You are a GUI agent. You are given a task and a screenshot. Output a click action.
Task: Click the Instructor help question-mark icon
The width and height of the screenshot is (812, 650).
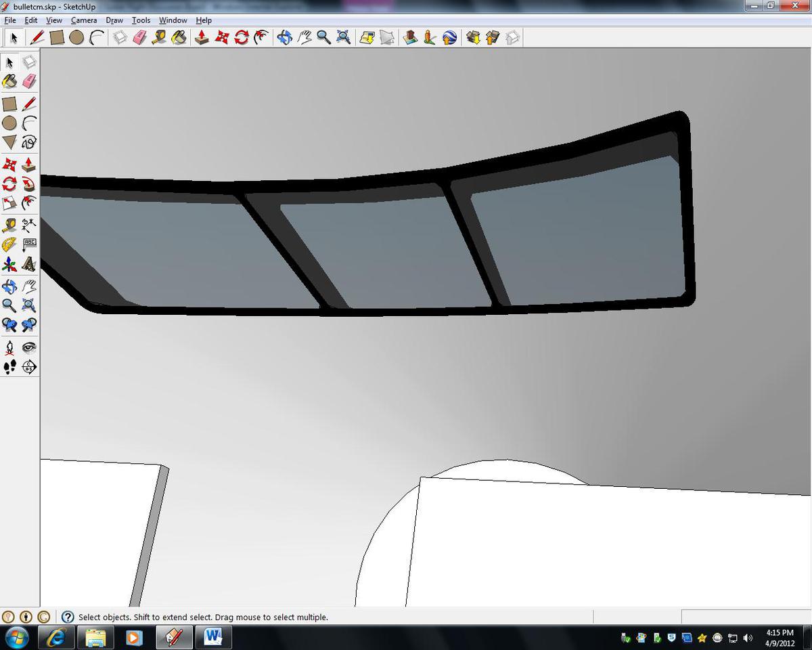[68, 617]
